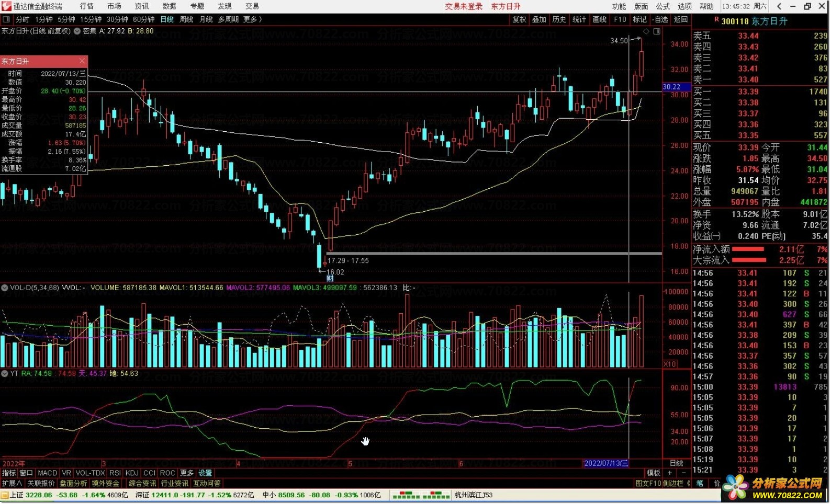The image size is (831, 504).
Task: Click the 复权 toolbar button
Action: click(x=519, y=19)
